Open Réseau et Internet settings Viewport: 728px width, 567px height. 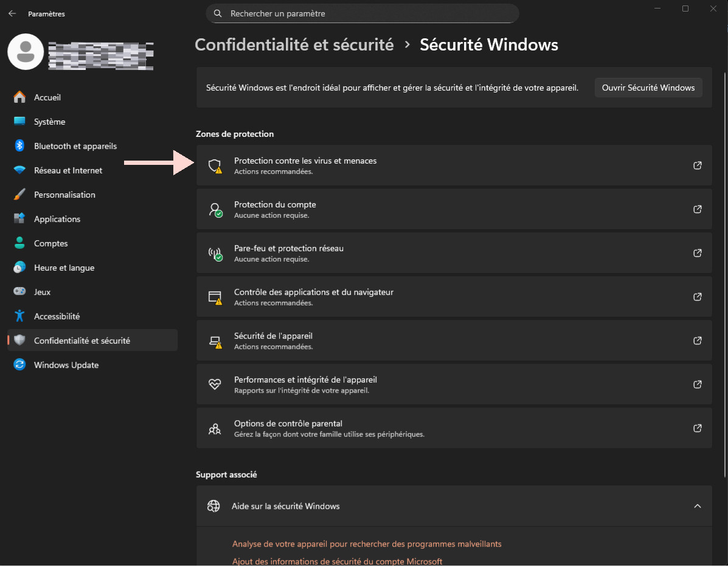92,170
